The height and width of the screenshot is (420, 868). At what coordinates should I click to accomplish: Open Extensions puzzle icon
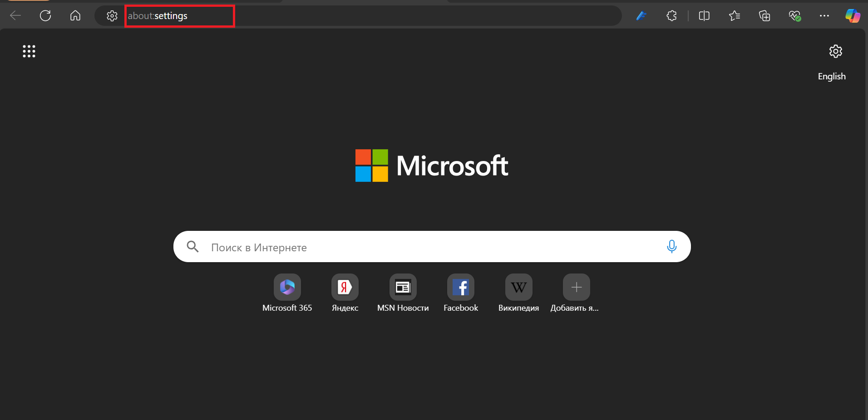click(x=672, y=16)
